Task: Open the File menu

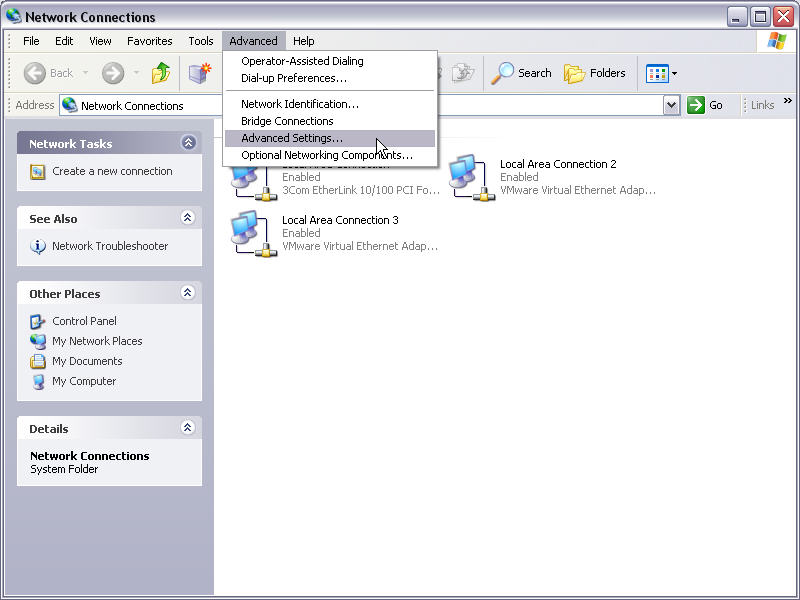Action: click(x=31, y=41)
